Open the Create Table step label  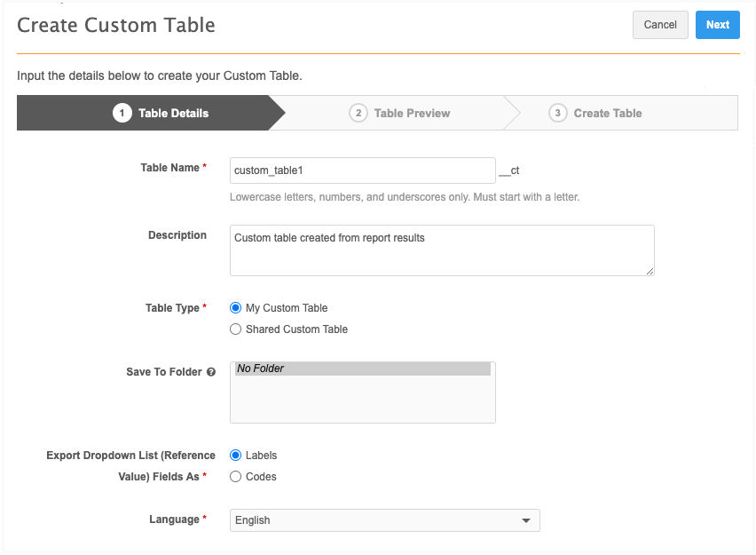tap(608, 113)
